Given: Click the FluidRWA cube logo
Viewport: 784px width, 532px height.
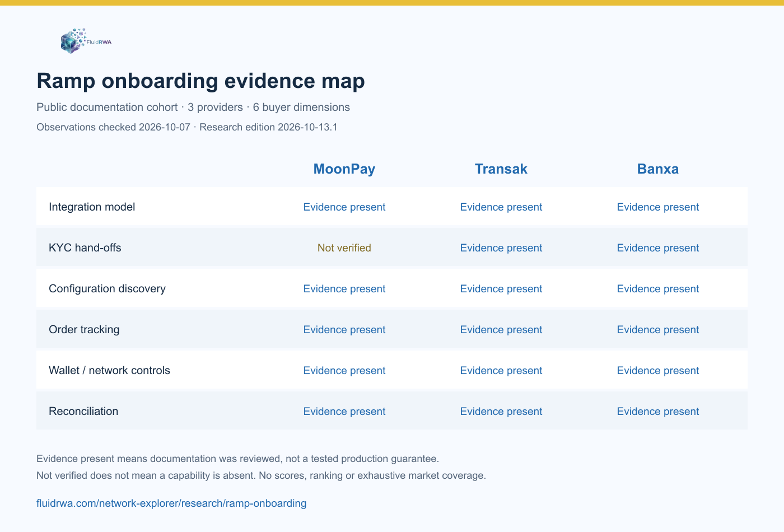Looking at the screenshot, I should click(x=86, y=41).
